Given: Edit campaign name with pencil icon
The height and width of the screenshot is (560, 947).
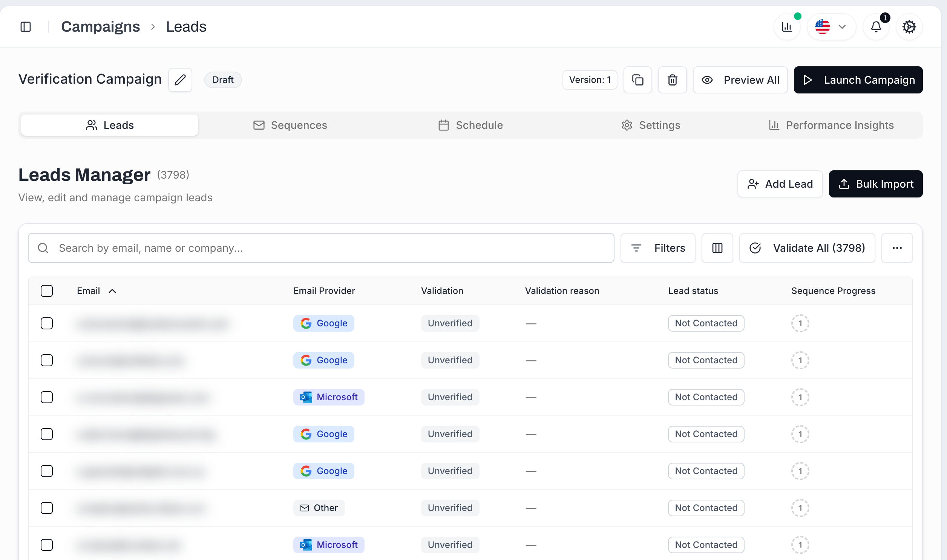Looking at the screenshot, I should pos(180,80).
